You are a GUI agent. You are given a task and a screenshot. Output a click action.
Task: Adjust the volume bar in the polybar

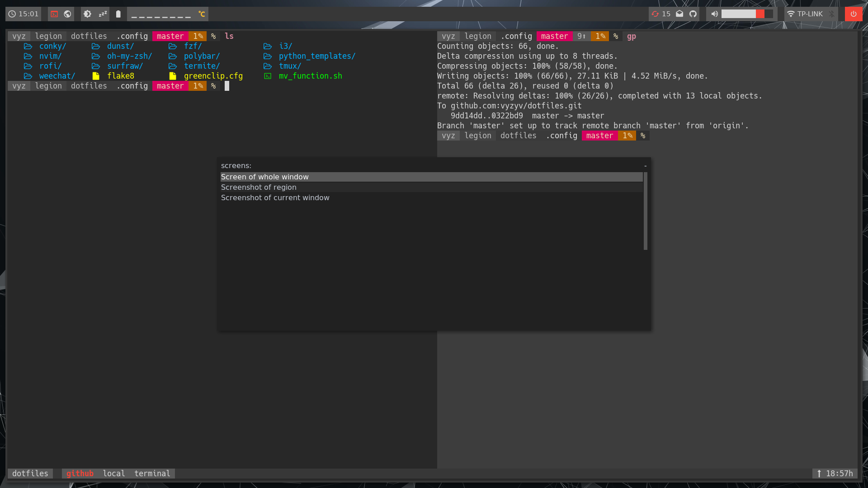coord(747,14)
